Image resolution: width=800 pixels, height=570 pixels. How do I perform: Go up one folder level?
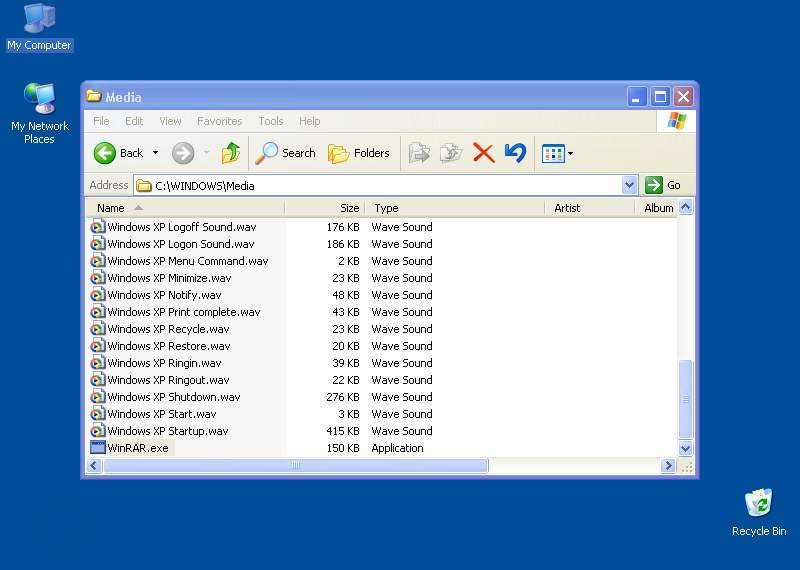(231, 153)
